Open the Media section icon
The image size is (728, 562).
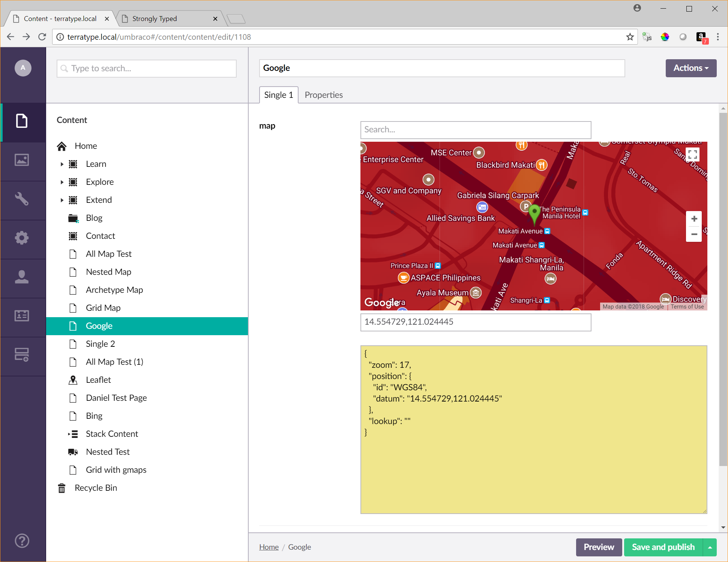click(22, 160)
